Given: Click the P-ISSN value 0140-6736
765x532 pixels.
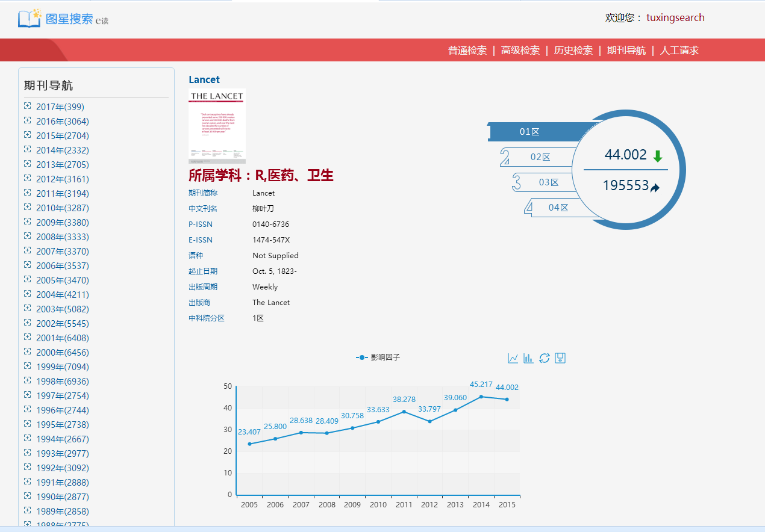Looking at the screenshot, I should click(271, 224).
